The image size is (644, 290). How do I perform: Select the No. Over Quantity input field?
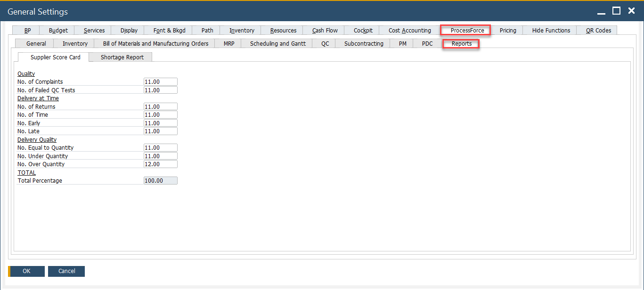pos(160,164)
